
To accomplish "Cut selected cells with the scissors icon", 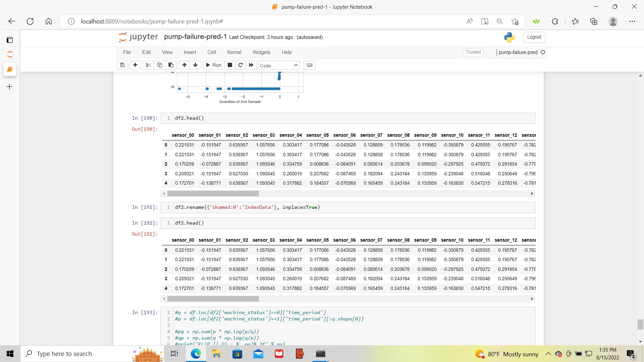I will (148, 65).
